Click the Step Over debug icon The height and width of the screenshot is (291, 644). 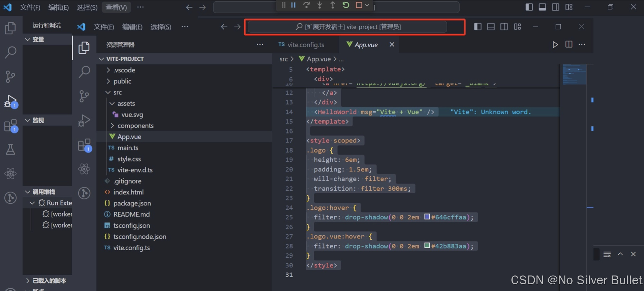pos(306,5)
